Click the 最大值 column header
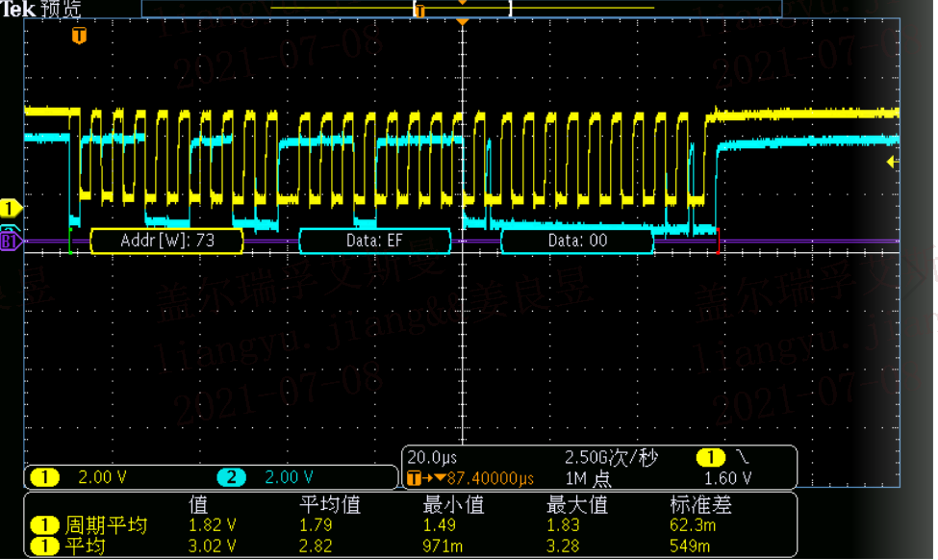The height and width of the screenshot is (560, 938). click(x=577, y=505)
